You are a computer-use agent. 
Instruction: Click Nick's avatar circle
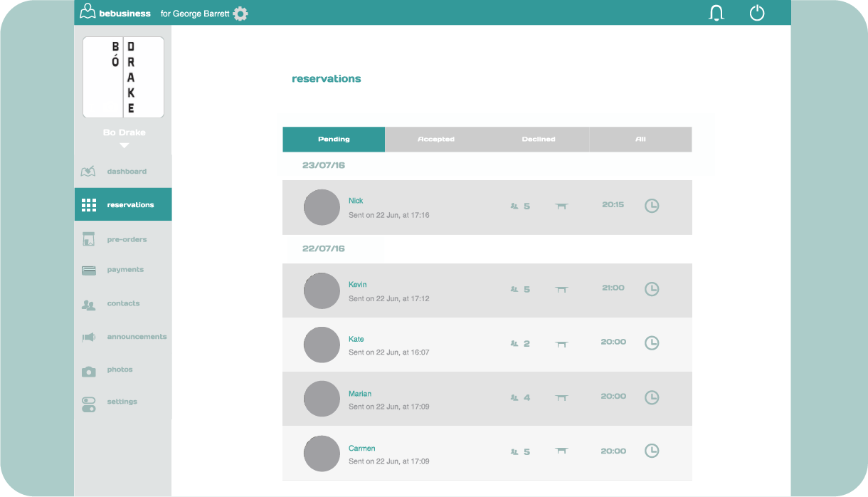tap(322, 207)
